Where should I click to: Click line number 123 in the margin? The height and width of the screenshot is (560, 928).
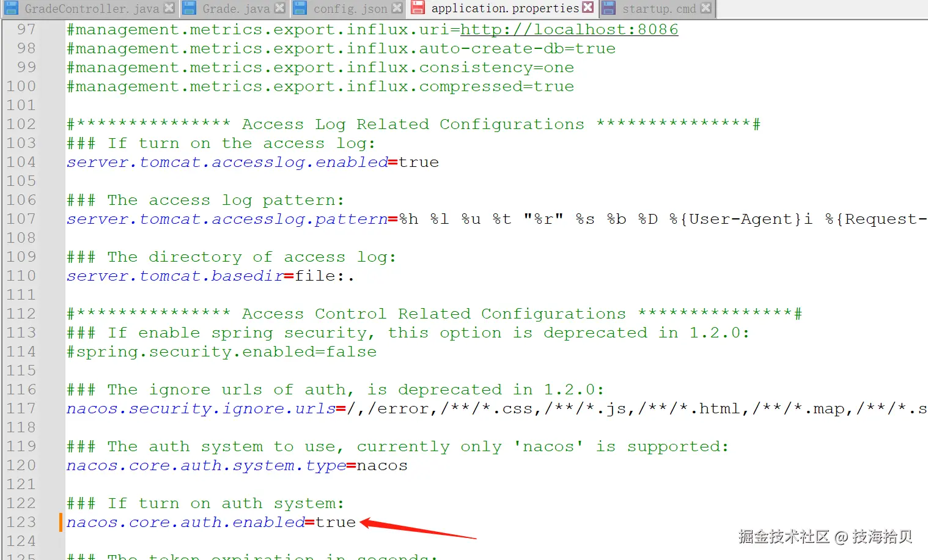coord(21,522)
